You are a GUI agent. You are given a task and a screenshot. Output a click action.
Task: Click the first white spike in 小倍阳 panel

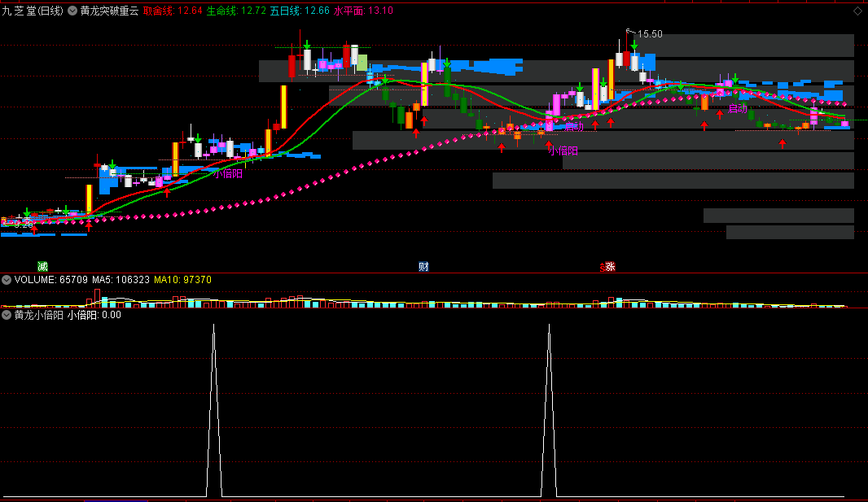click(214, 409)
